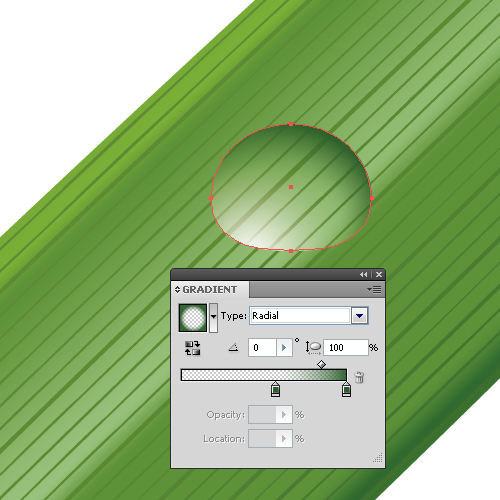Expand the angle value arrow
Image resolution: width=500 pixels, height=500 pixels.
284,348
